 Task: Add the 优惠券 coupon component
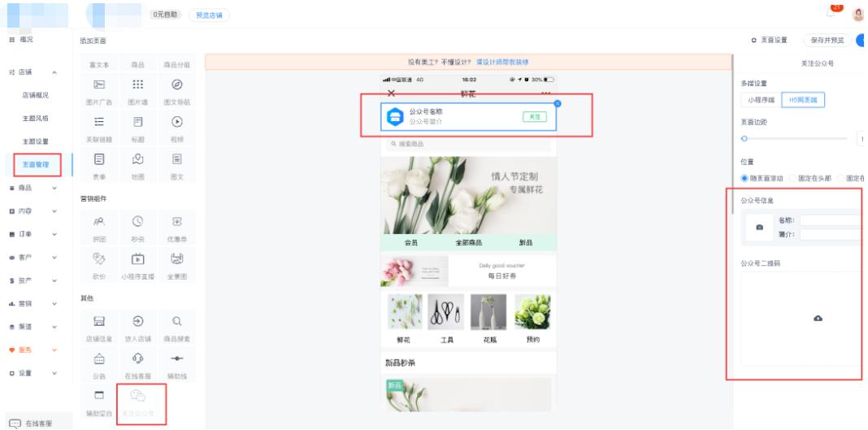(176, 228)
